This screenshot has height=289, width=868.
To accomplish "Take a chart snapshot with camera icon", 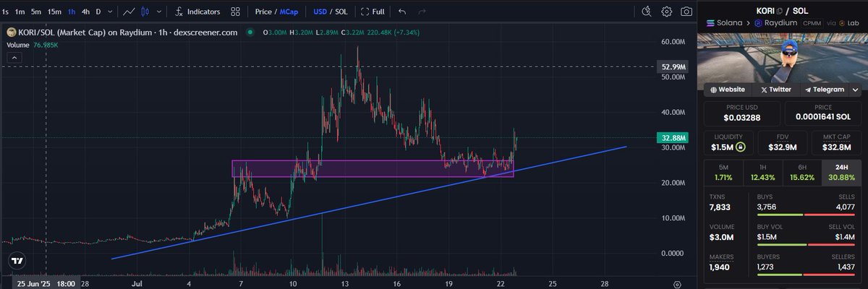I will (x=686, y=12).
